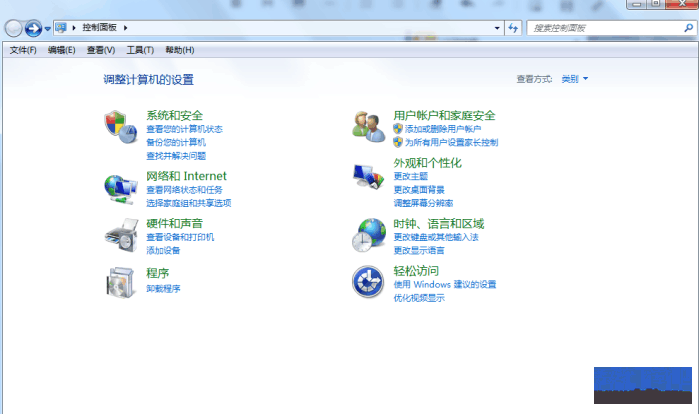
Task: Open the 工具(T) menu
Action: coord(140,50)
